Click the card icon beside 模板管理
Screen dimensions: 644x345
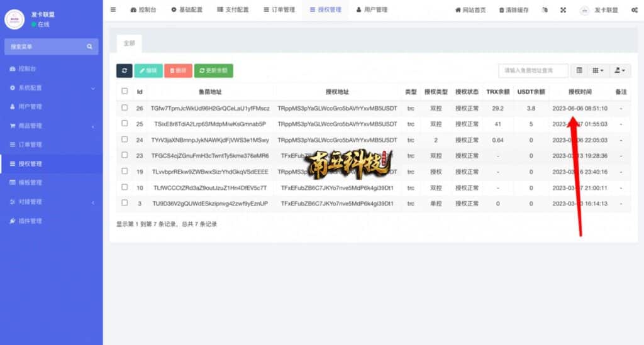click(13, 182)
